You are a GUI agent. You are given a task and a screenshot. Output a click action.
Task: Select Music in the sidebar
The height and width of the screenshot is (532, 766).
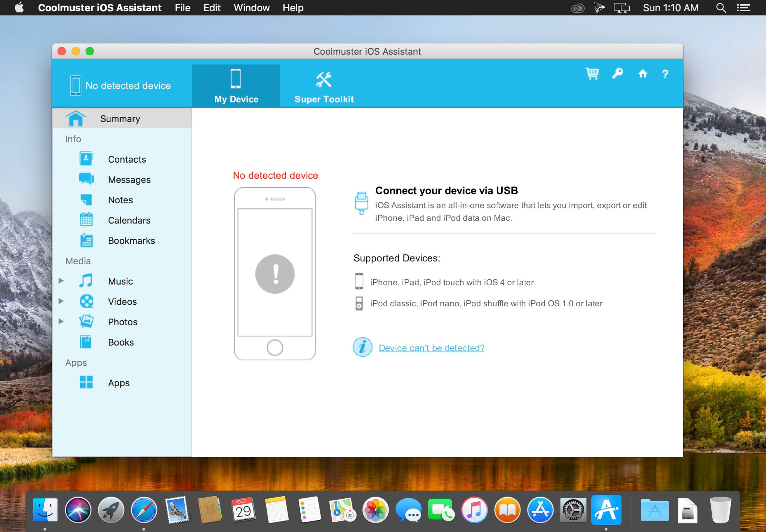[x=122, y=281]
